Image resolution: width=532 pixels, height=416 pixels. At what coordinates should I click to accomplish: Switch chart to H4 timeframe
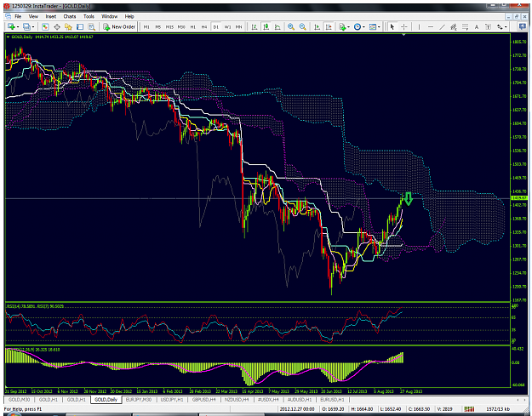(x=204, y=26)
